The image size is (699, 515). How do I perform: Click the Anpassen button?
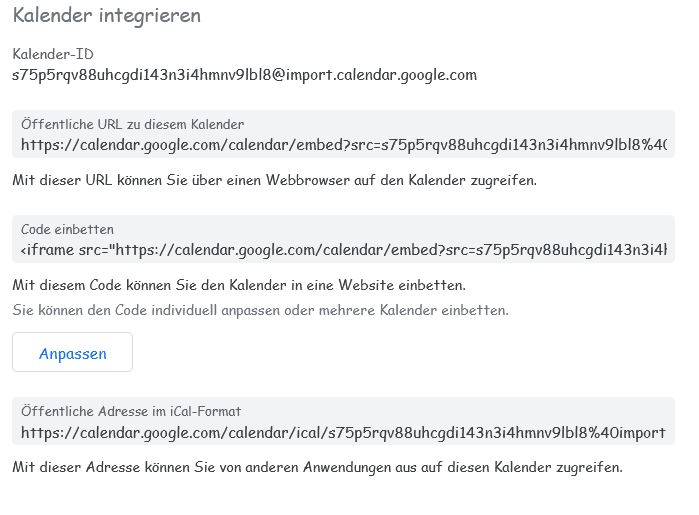click(x=72, y=353)
